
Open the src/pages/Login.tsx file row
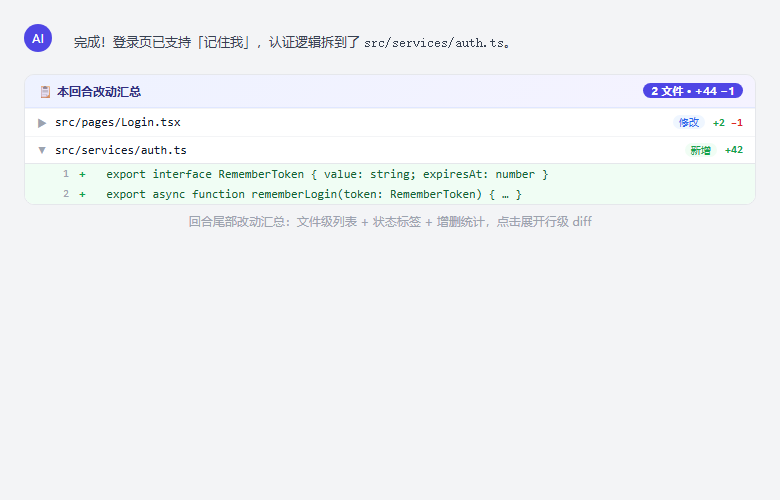390,122
